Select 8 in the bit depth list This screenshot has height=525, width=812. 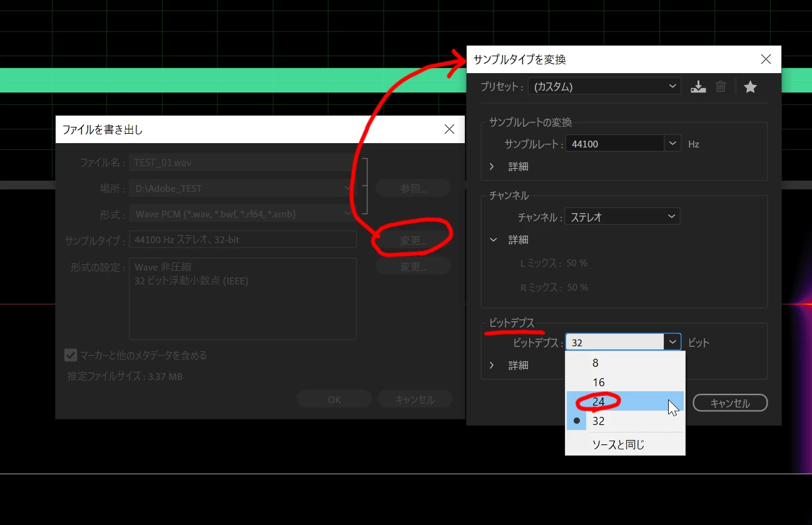point(625,362)
